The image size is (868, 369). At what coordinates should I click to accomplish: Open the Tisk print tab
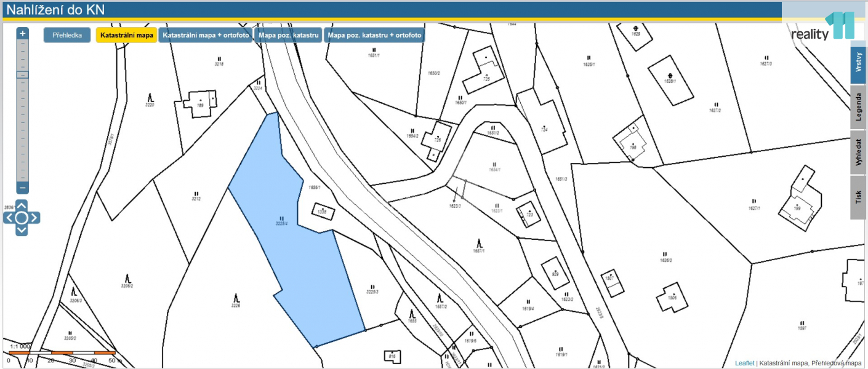(858, 197)
